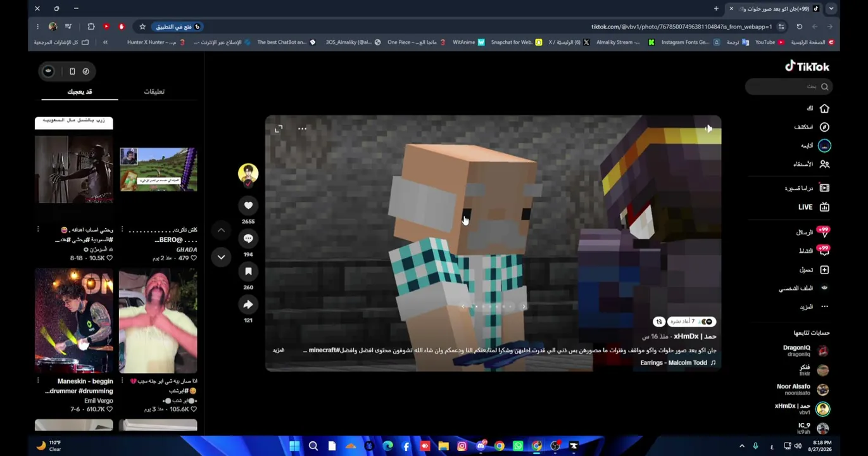Open the profile icon in TikTok sidebar

[x=824, y=288]
